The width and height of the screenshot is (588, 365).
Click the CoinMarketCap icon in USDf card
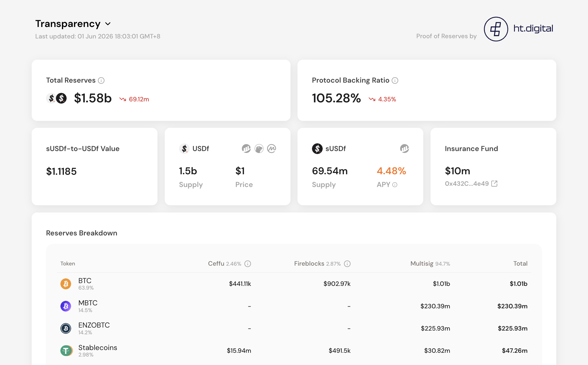click(x=272, y=149)
